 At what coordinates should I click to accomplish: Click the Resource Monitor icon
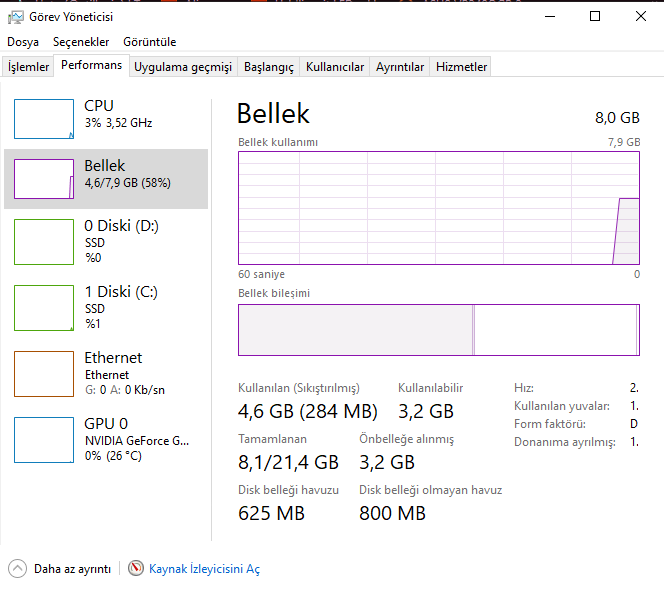coord(136,568)
